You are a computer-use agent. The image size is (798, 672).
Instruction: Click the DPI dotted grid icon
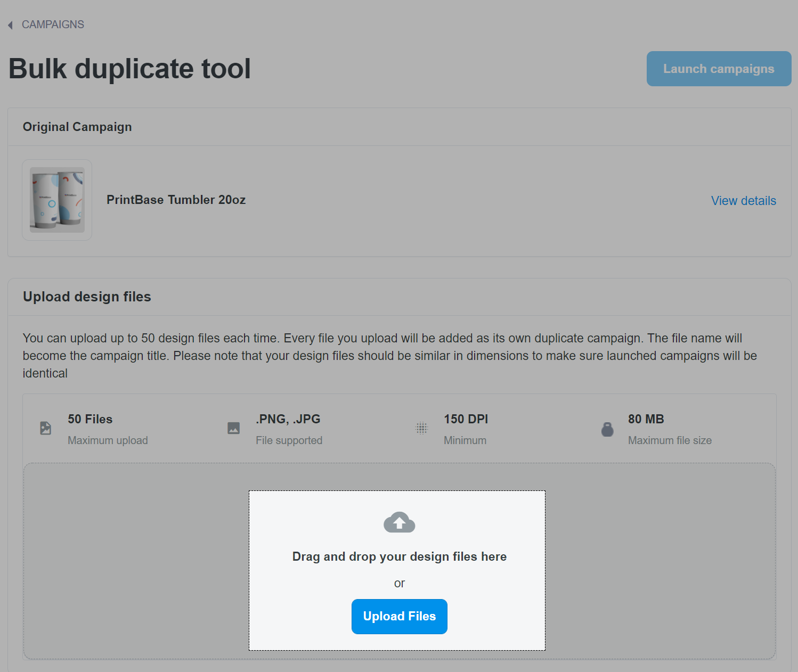[421, 428]
